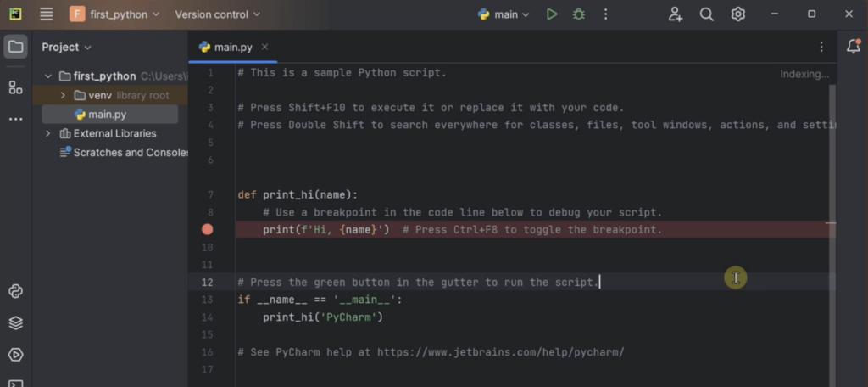Open the Services tool window icon

15,355
